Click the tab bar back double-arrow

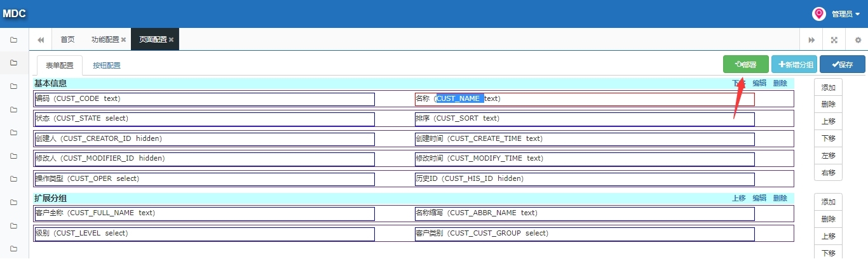click(x=41, y=39)
